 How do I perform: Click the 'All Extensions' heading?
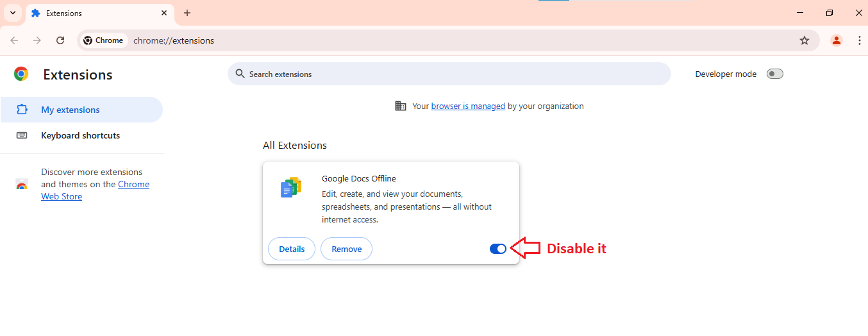(x=295, y=146)
